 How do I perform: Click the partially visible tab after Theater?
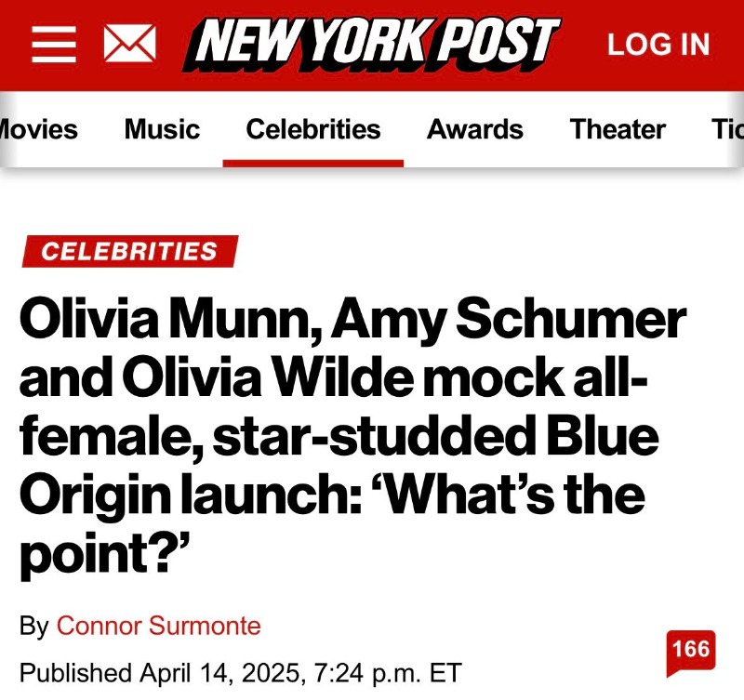coord(727,129)
